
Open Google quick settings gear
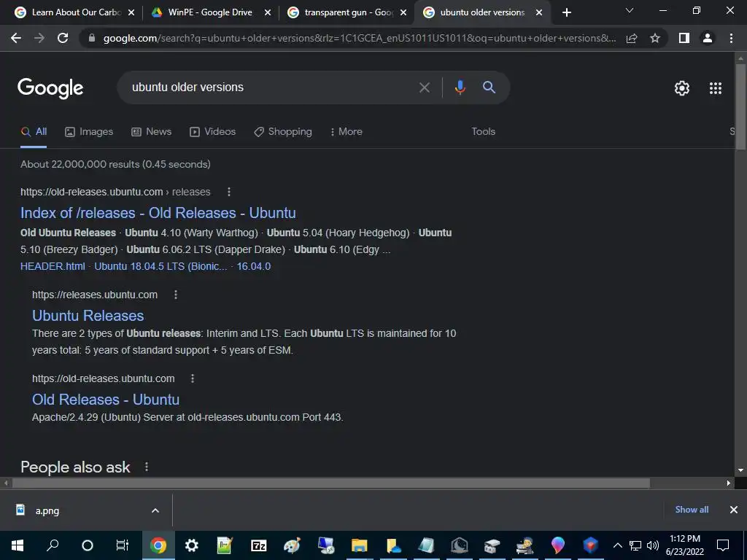pos(682,88)
